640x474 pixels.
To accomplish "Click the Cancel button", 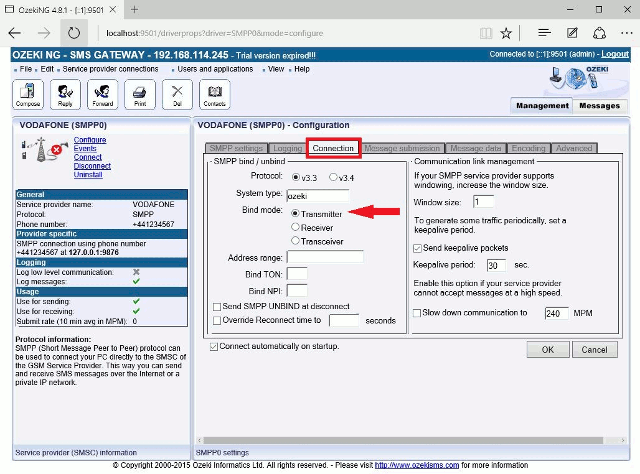I will (x=594, y=350).
